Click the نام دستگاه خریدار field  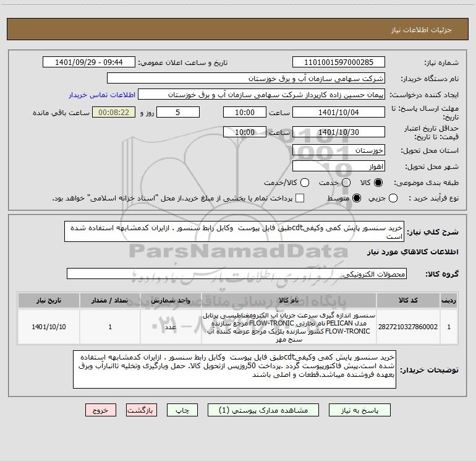(246, 78)
